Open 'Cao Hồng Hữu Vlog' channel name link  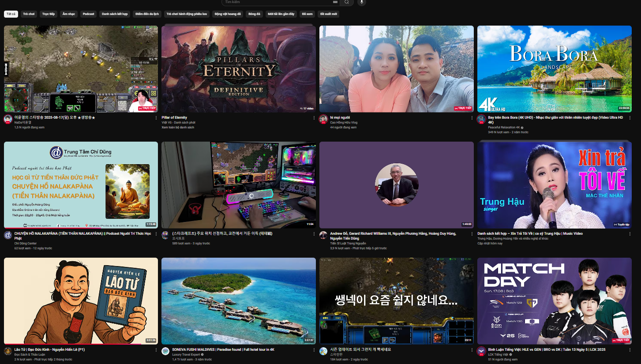(344, 123)
